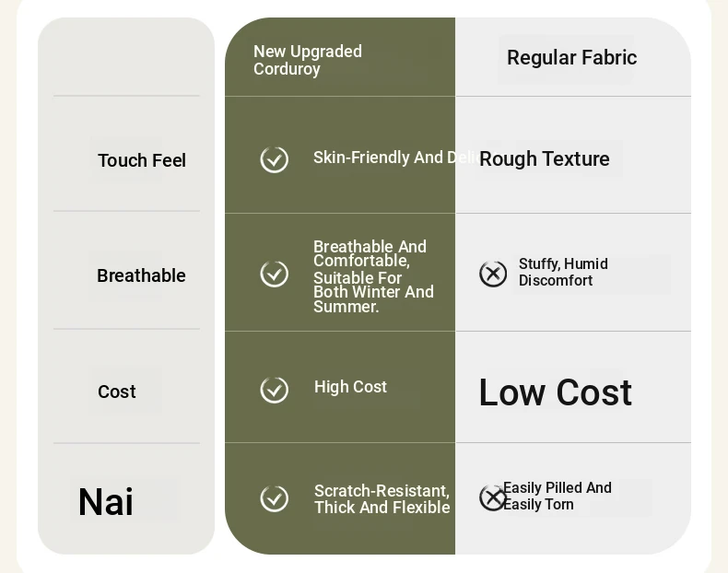
Task: Click the Rough Texture text
Action: [x=544, y=159]
